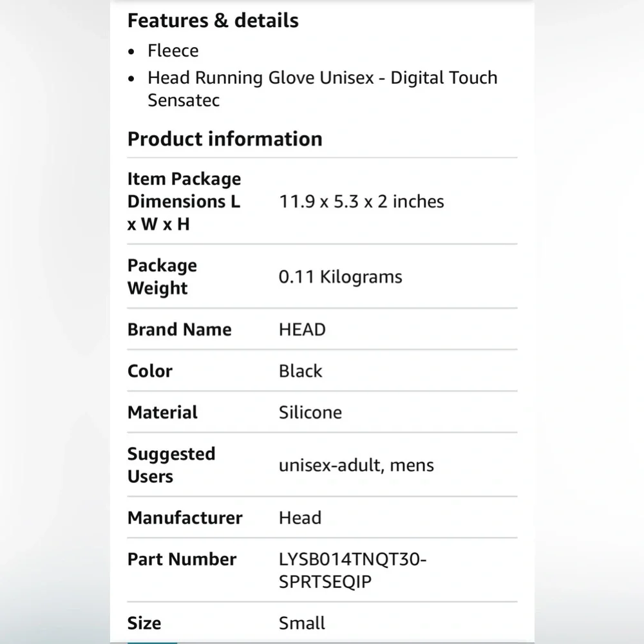The image size is (644, 644).
Task: Click the 'Product information' heading
Action: point(225,139)
